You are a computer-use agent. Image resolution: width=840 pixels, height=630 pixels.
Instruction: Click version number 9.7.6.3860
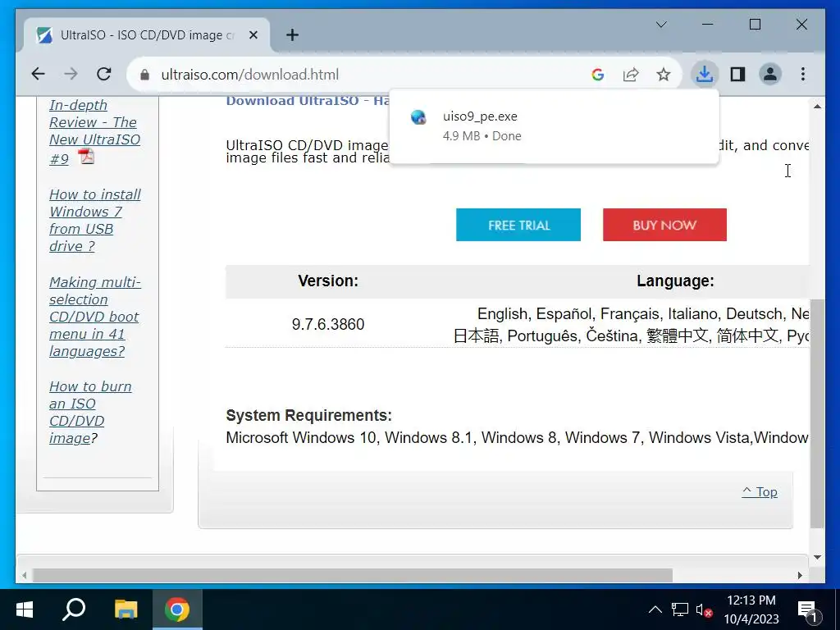pos(328,324)
